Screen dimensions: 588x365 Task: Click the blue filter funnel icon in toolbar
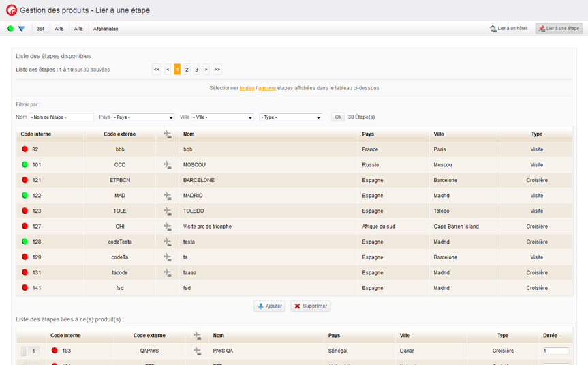point(21,29)
